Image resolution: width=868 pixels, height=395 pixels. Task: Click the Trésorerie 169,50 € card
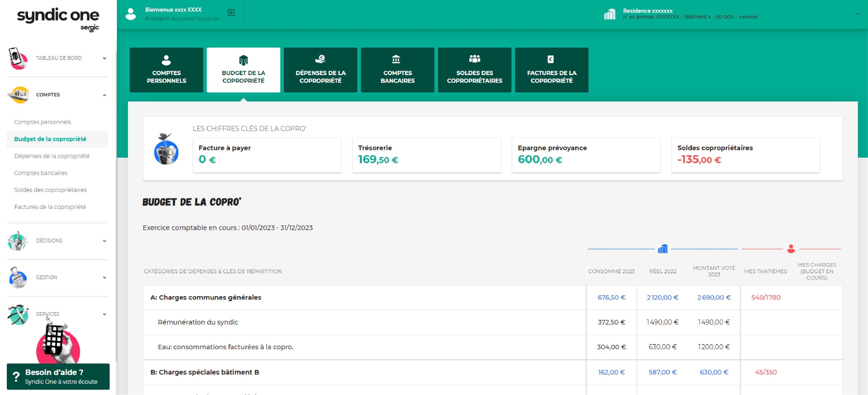(x=426, y=155)
